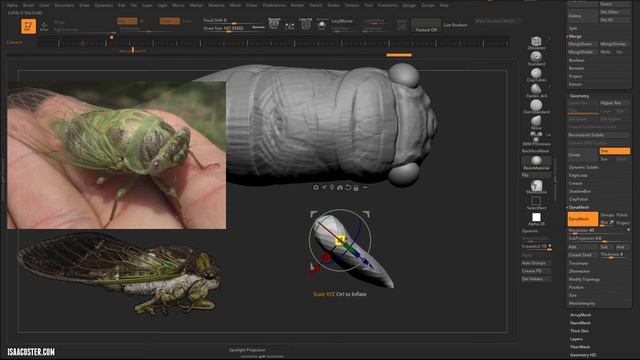Activate the orange Edit mode button

point(29,27)
